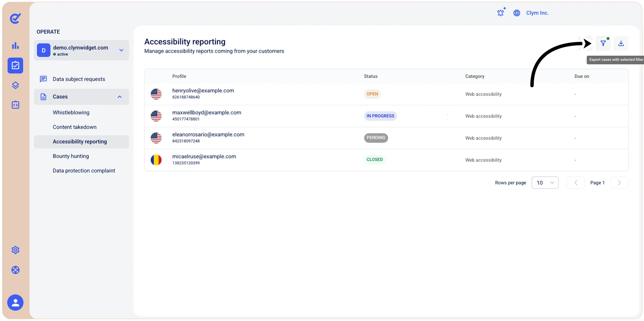Select the layers stack sidebar icon
Viewport: 644px width, 321px height.
(15, 85)
